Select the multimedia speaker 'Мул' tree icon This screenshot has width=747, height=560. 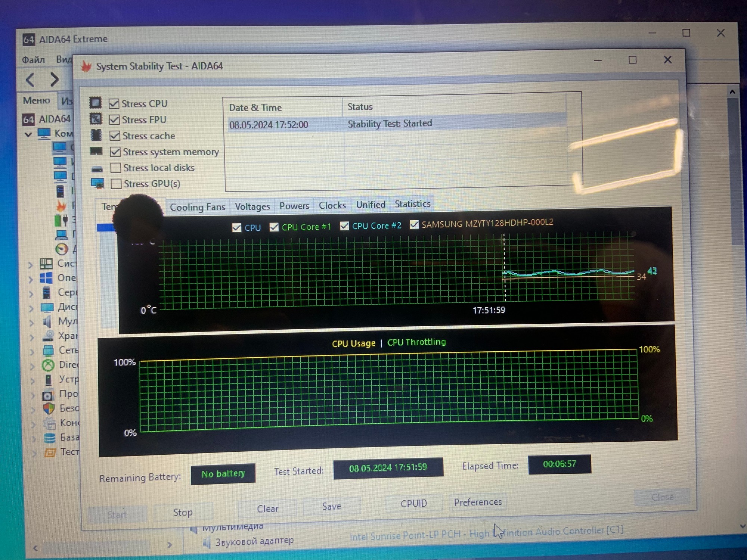point(47,321)
